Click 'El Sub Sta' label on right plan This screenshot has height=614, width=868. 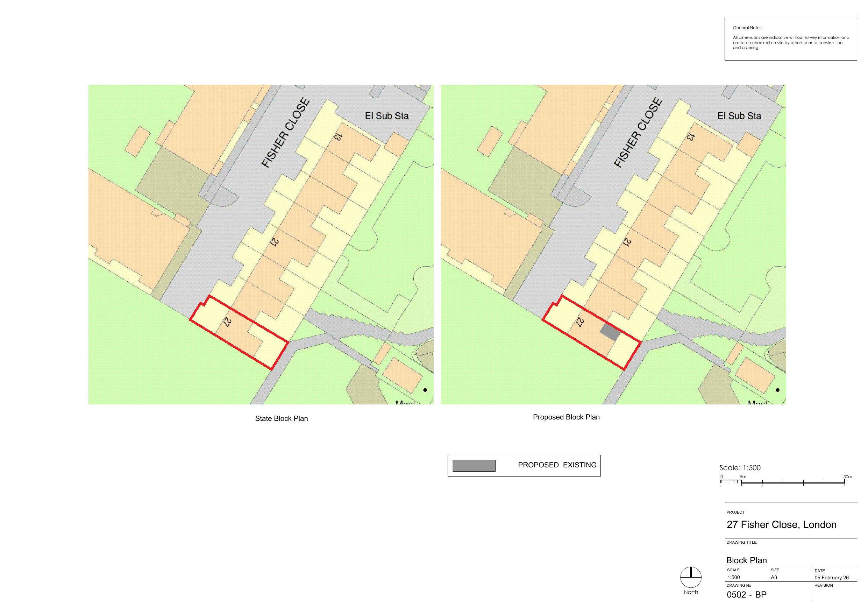click(x=739, y=116)
